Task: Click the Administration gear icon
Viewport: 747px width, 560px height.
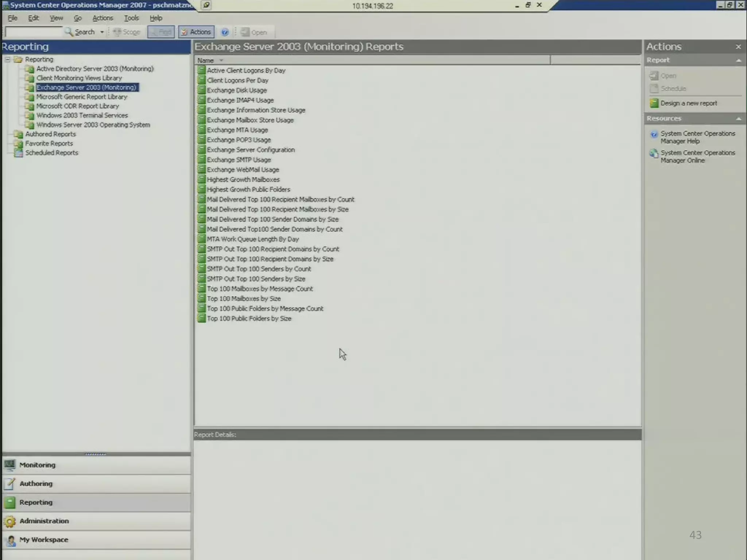Action: tap(10, 521)
